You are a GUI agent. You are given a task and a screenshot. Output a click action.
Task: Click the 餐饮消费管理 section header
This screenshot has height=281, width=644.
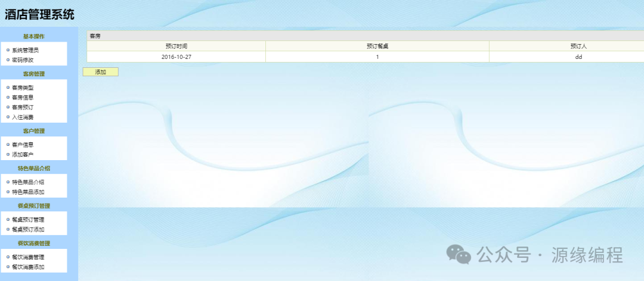[33, 243]
